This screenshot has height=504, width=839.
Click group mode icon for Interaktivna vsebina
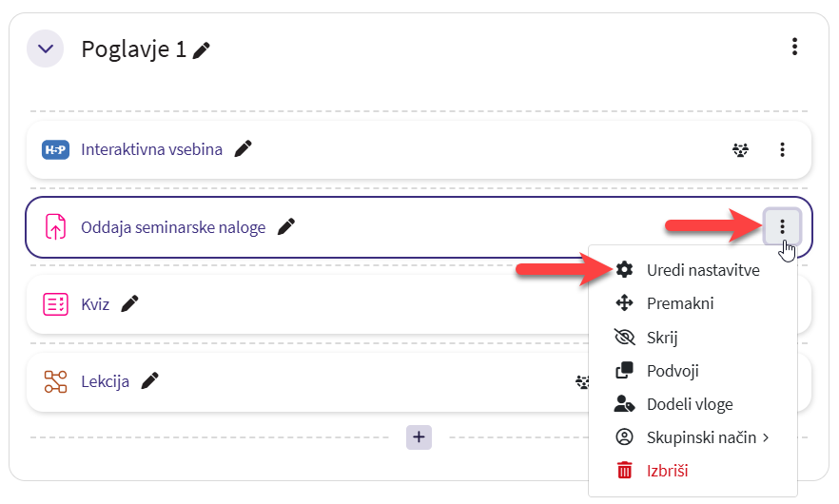click(x=740, y=149)
